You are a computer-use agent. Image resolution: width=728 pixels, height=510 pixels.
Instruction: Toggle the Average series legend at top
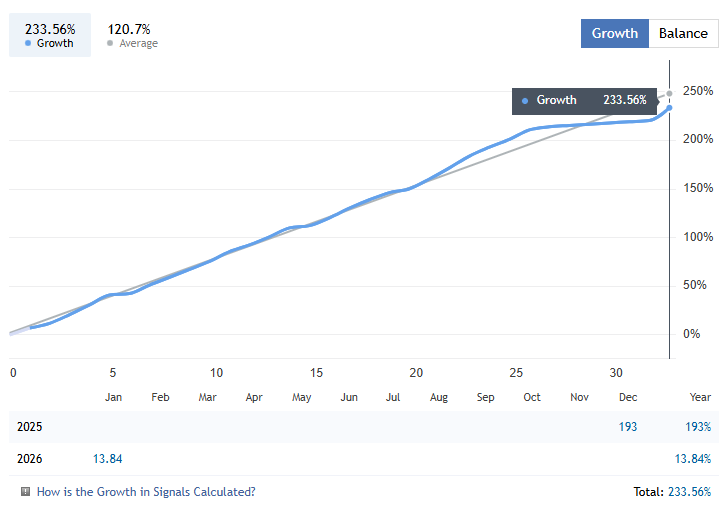point(132,35)
